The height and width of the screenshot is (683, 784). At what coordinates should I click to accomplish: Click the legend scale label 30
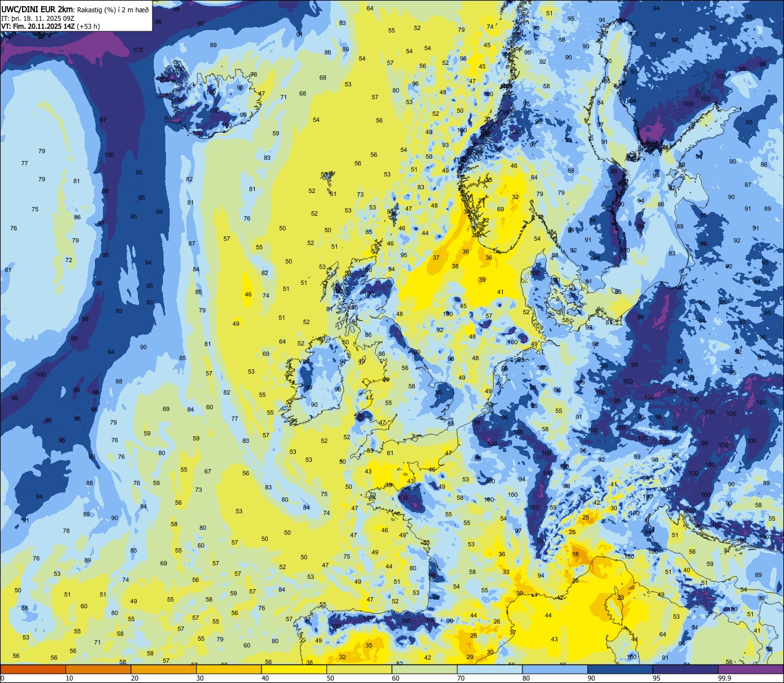tap(200, 678)
